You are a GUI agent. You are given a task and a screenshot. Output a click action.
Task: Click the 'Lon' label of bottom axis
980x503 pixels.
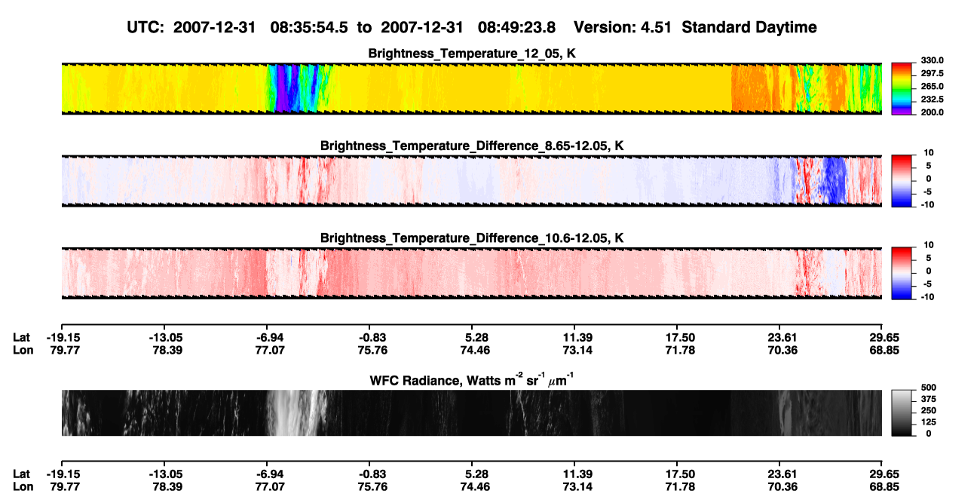click(x=22, y=486)
